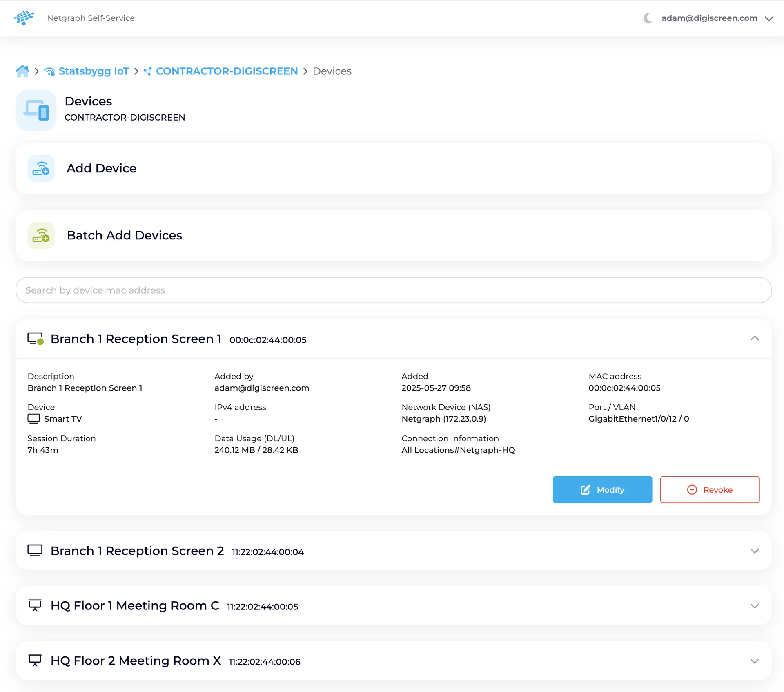
Task: Select header MAC 00:0c:02:44:00:05 text
Action: pyautogui.click(x=268, y=340)
